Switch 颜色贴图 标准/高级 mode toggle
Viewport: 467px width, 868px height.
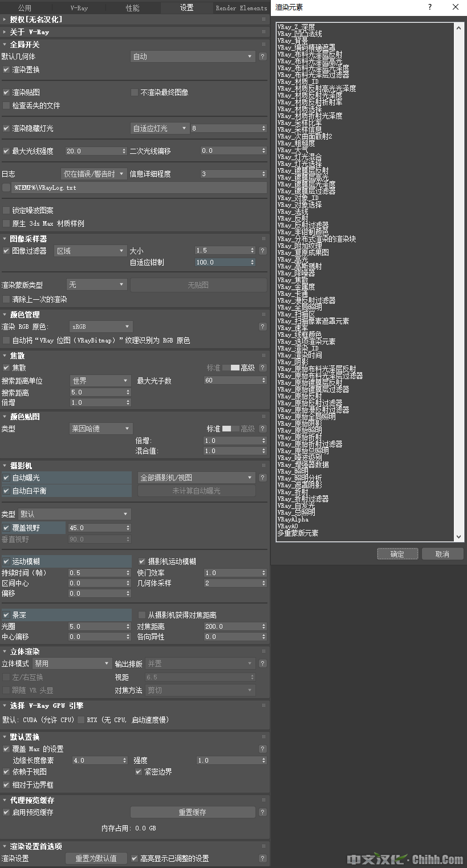230,429
